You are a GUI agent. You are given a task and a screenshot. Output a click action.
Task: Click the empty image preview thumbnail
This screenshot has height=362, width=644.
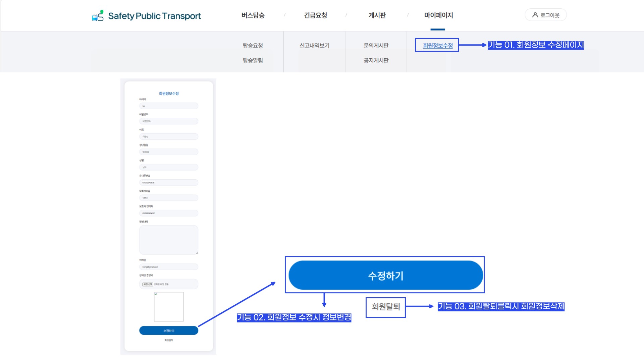pos(169,307)
